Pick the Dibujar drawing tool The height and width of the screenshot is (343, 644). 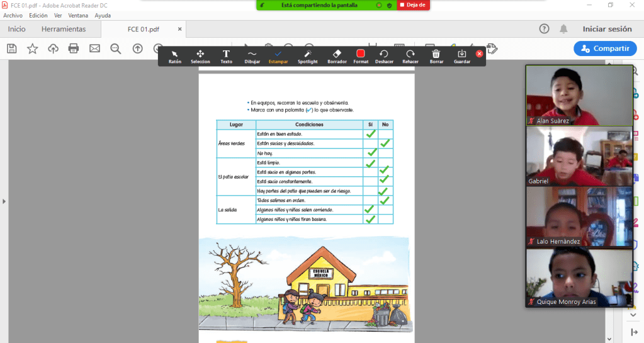pyautogui.click(x=252, y=56)
